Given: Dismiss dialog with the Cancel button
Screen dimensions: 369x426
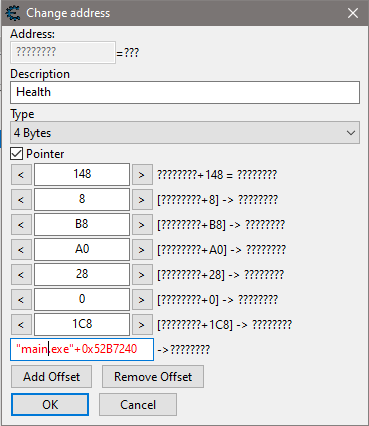Looking at the screenshot, I should [x=138, y=404].
